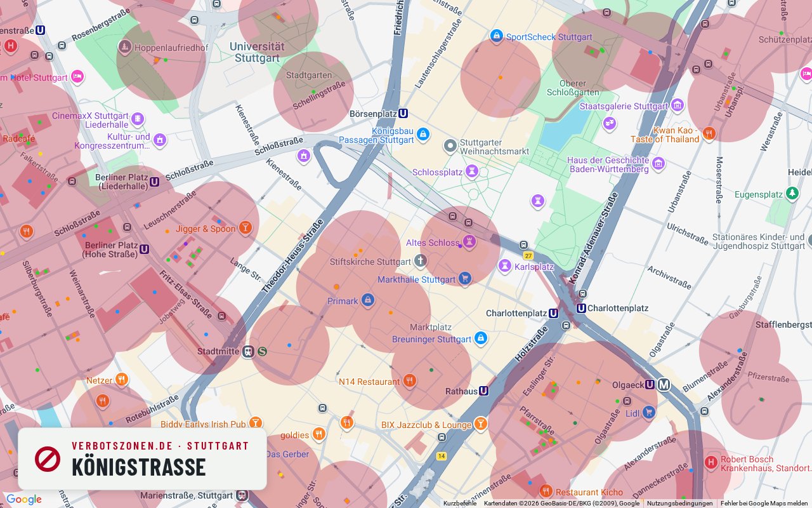Open the Hotel Stuttgart bed icon
This screenshot has width=812, height=508.
coord(77,77)
